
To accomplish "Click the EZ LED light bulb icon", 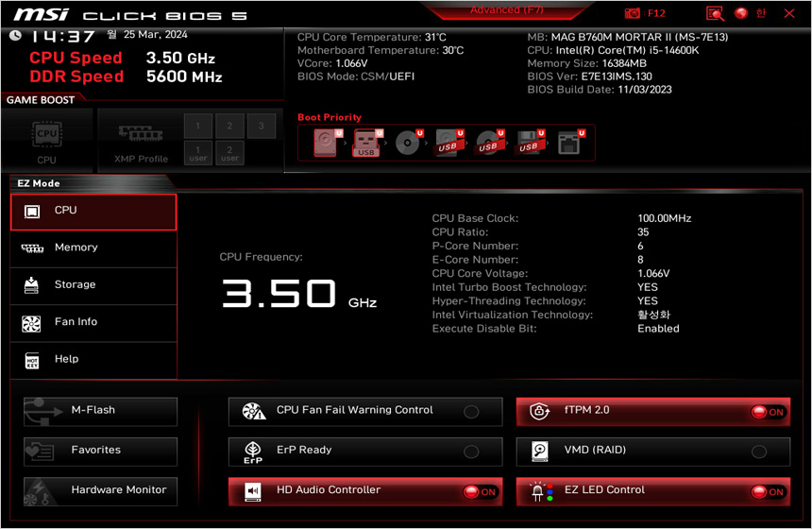I will click(x=541, y=492).
